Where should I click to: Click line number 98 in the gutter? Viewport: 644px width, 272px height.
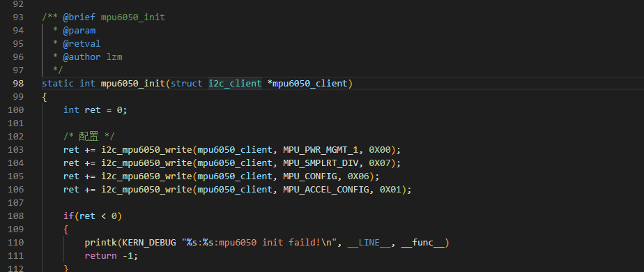pyautogui.click(x=18, y=84)
